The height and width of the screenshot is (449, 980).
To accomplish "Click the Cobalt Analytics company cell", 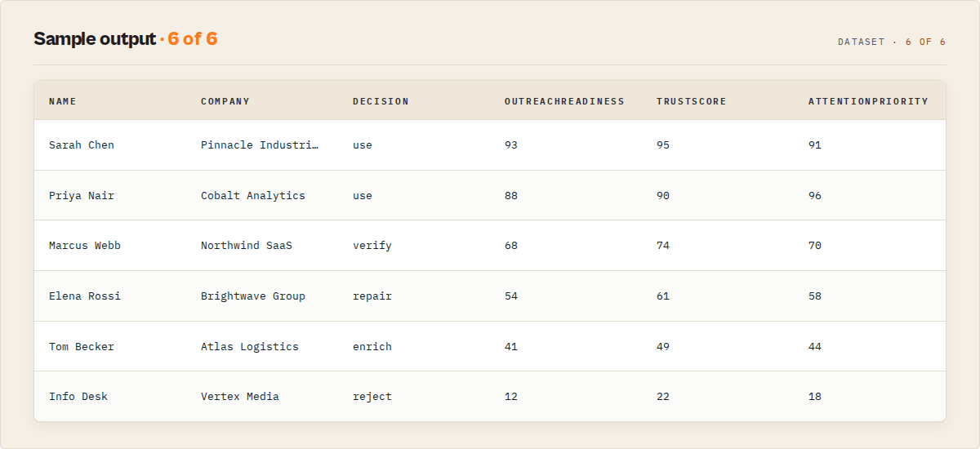I will 253,196.
